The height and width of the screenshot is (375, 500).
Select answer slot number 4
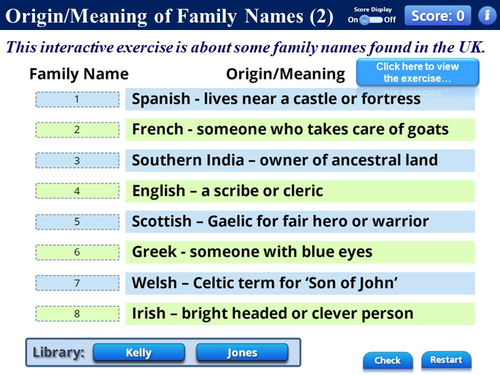(x=77, y=191)
